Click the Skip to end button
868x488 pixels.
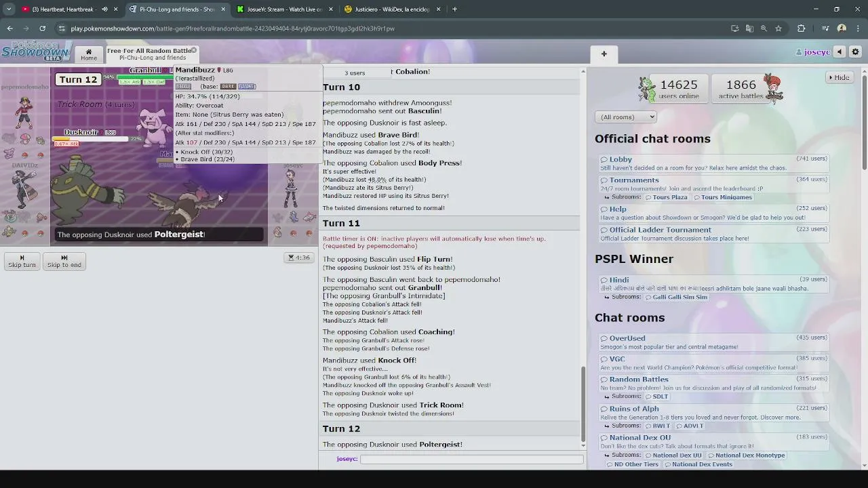64,261
